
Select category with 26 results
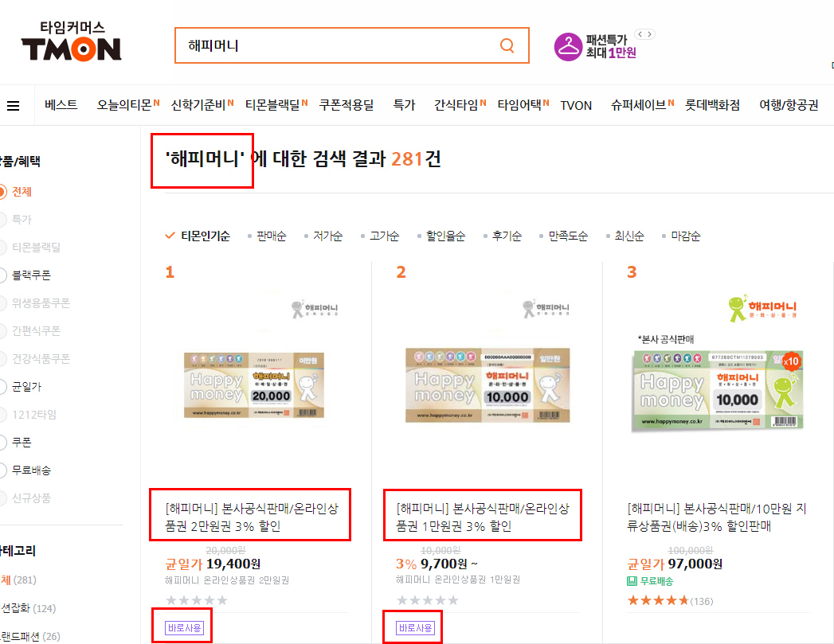pyautogui.click(x=29, y=636)
